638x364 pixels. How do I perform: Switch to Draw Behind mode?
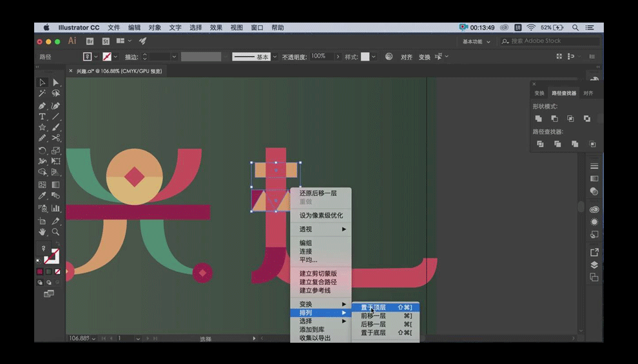click(48, 282)
